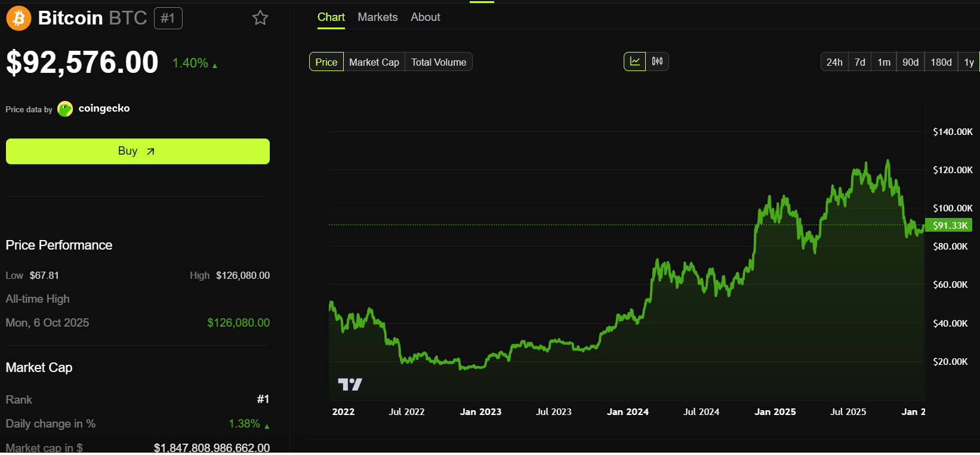This screenshot has width=980, height=455.
Task: Click the coingecko price data link
Action: 104,109
